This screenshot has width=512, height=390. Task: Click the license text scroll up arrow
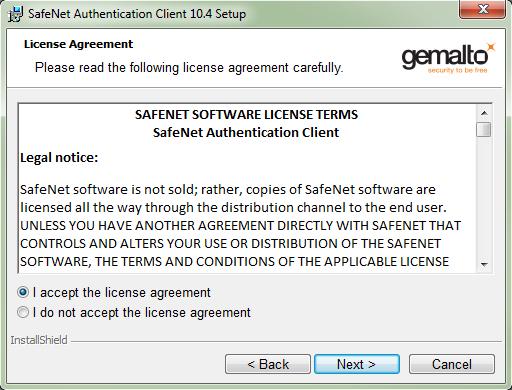(x=484, y=113)
